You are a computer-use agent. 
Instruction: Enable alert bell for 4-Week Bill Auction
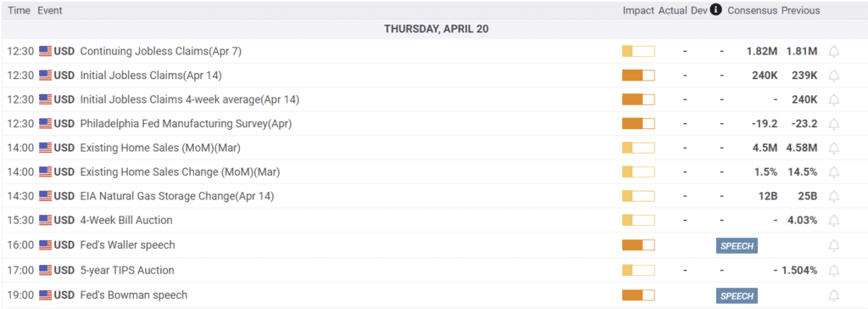(x=833, y=221)
